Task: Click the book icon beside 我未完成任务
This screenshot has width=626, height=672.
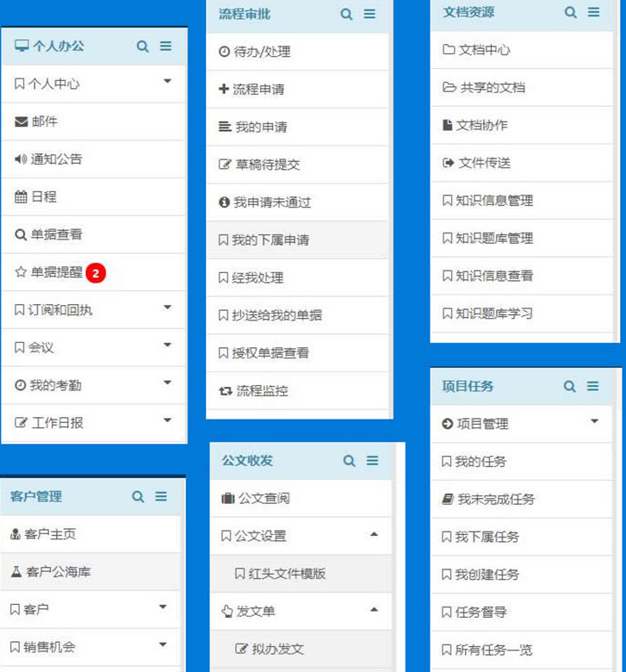Action: (x=448, y=499)
